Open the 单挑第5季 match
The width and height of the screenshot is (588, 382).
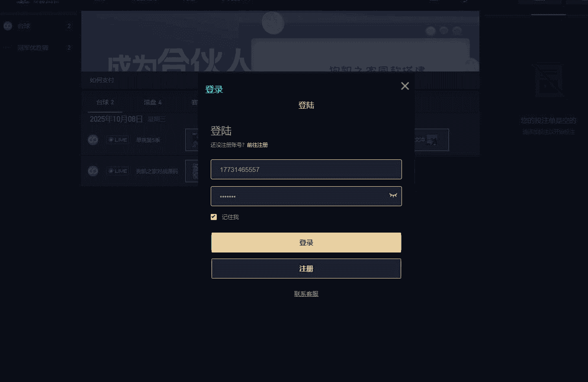click(x=148, y=140)
